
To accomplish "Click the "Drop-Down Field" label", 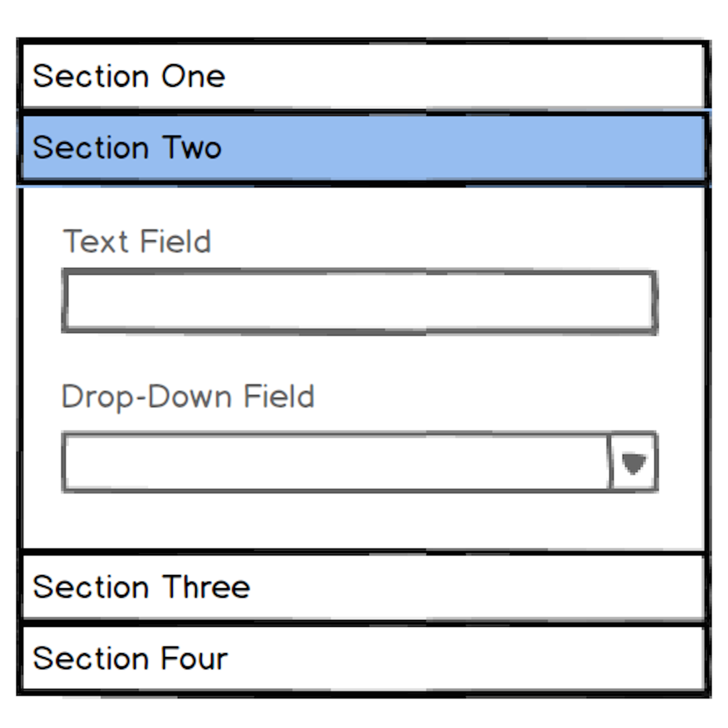I will click(188, 396).
